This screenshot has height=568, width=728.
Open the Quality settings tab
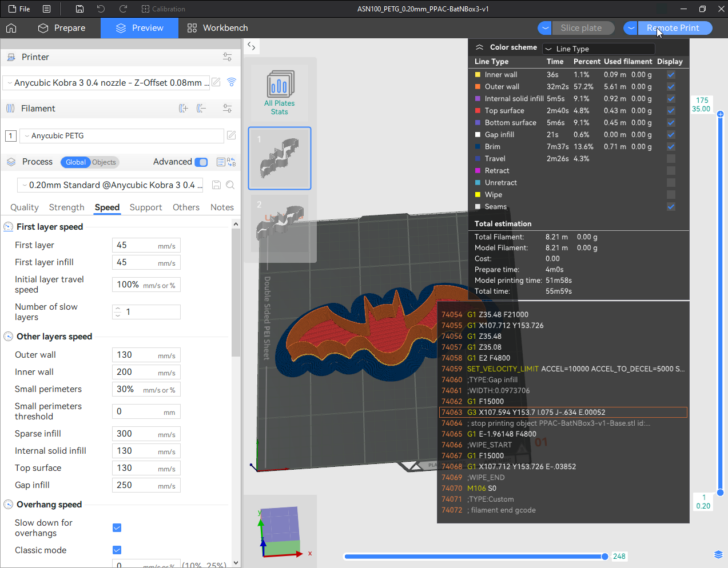[25, 207]
